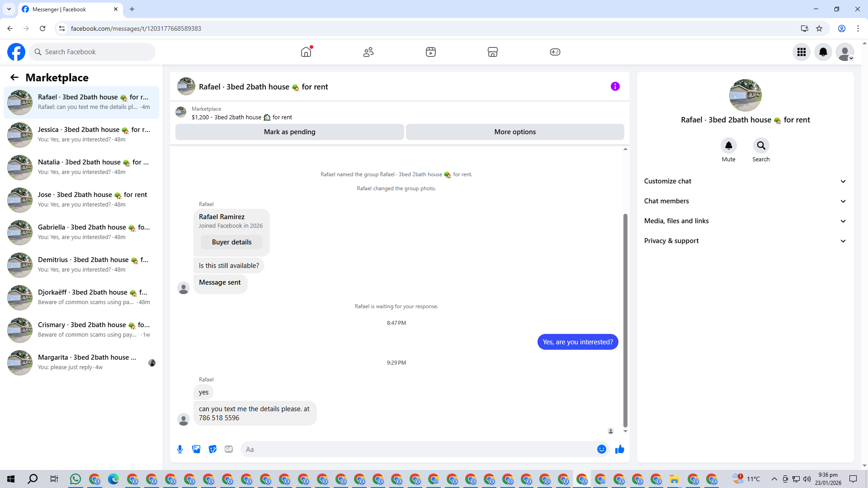This screenshot has height=488, width=868.
Task: Attach a photo using the image icon
Action: (x=196, y=449)
